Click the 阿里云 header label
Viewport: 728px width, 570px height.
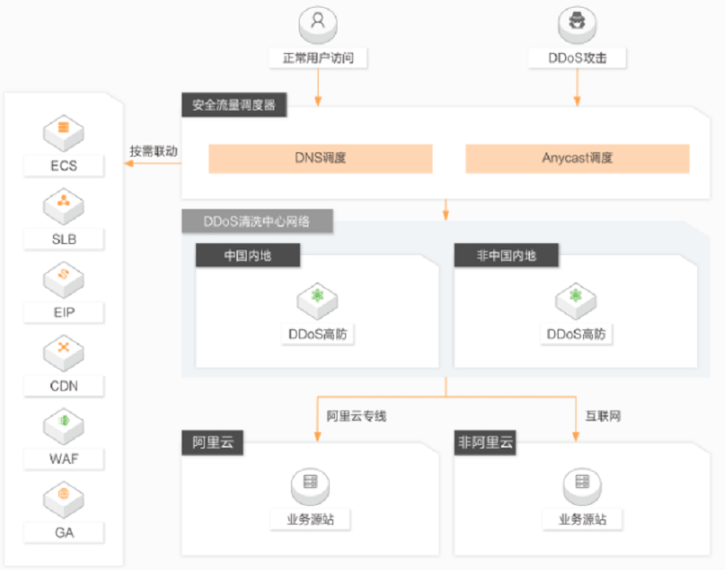tap(212, 442)
